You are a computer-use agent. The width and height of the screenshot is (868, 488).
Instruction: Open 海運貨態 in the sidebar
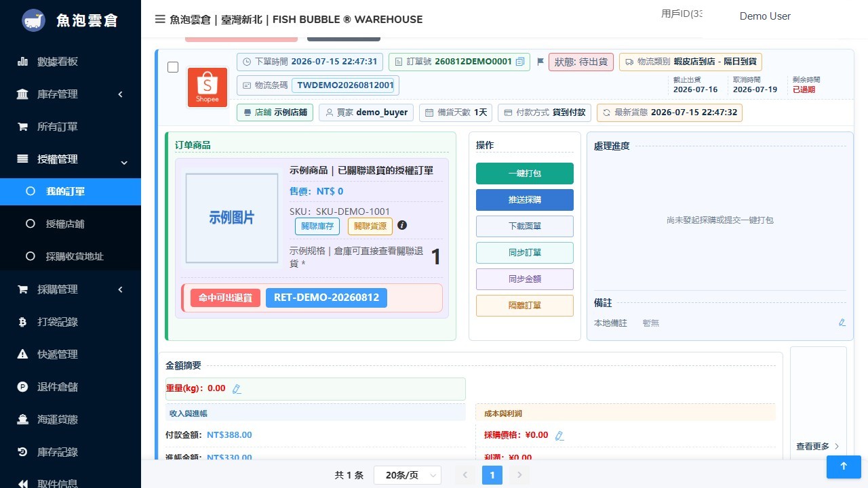point(71,420)
